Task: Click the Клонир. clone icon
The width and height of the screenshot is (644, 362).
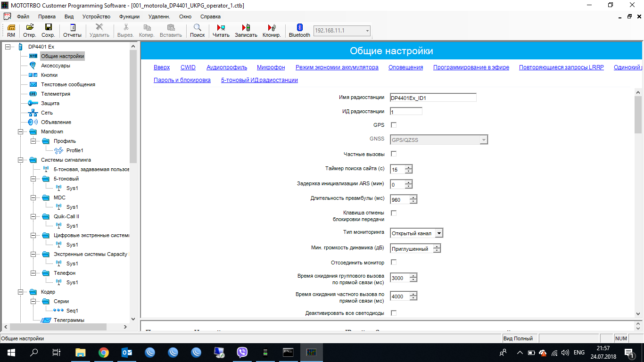Action: click(272, 31)
